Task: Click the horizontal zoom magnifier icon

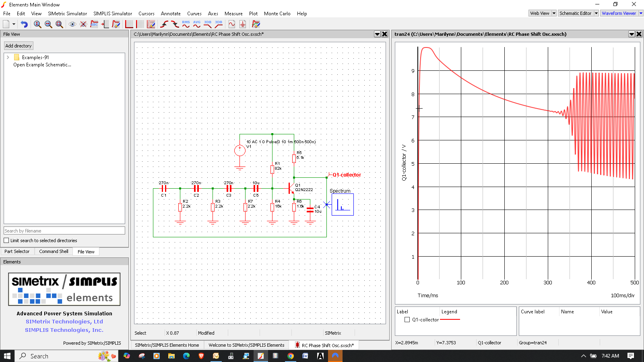Action: coord(48,24)
